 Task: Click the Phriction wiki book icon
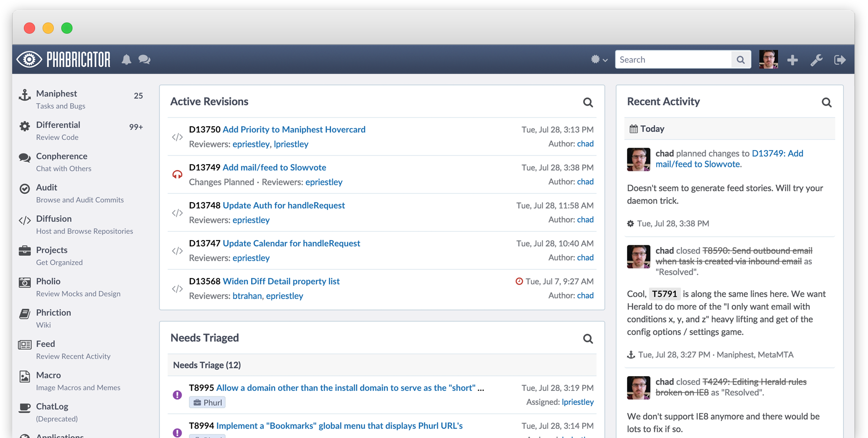pos(25,314)
